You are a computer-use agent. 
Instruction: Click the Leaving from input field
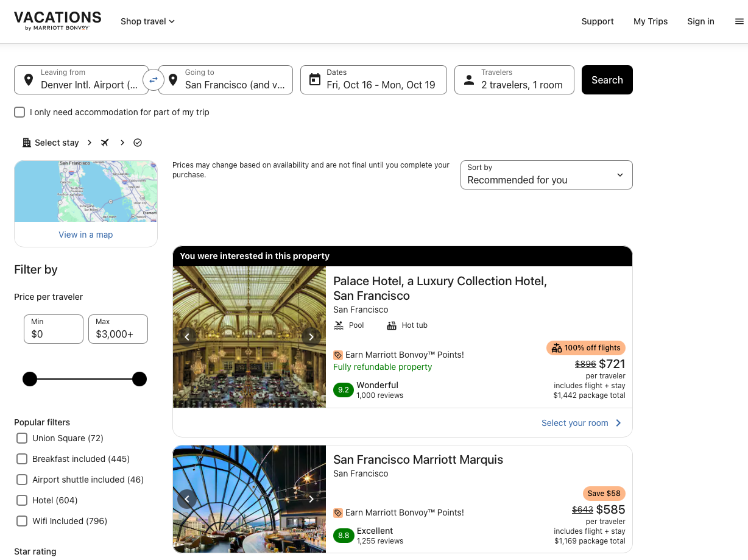tap(81, 80)
